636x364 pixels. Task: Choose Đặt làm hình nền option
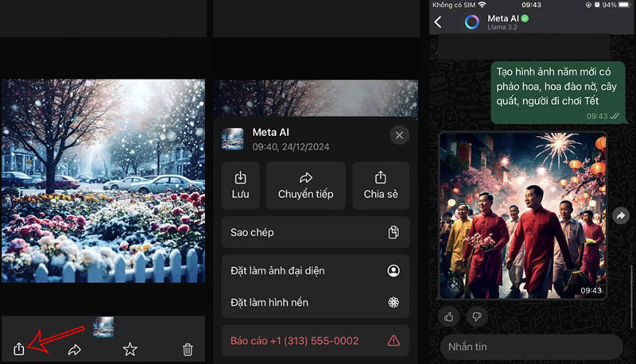(x=315, y=303)
